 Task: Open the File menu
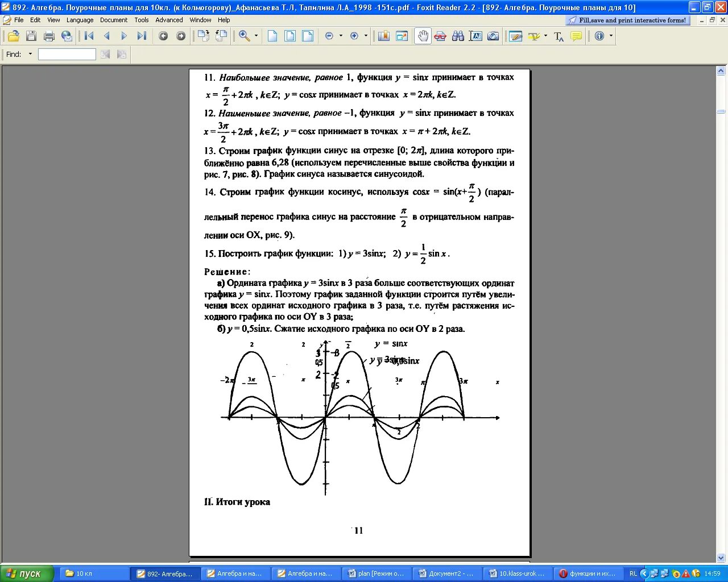click(x=19, y=20)
